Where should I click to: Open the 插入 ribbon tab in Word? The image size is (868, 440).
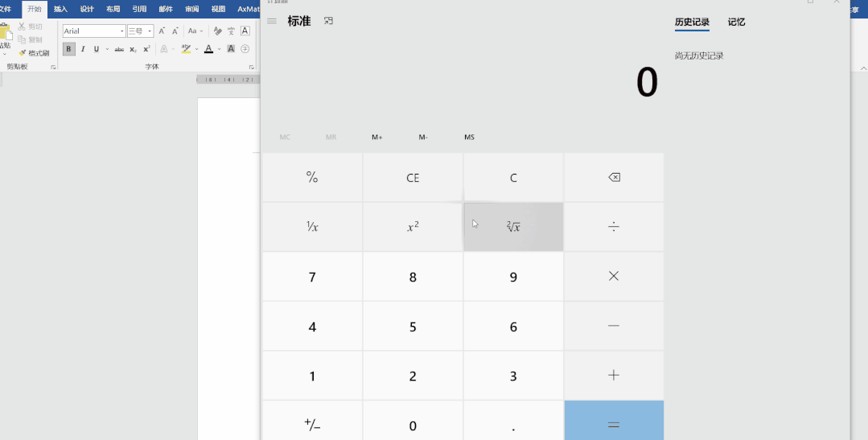point(60,9)
